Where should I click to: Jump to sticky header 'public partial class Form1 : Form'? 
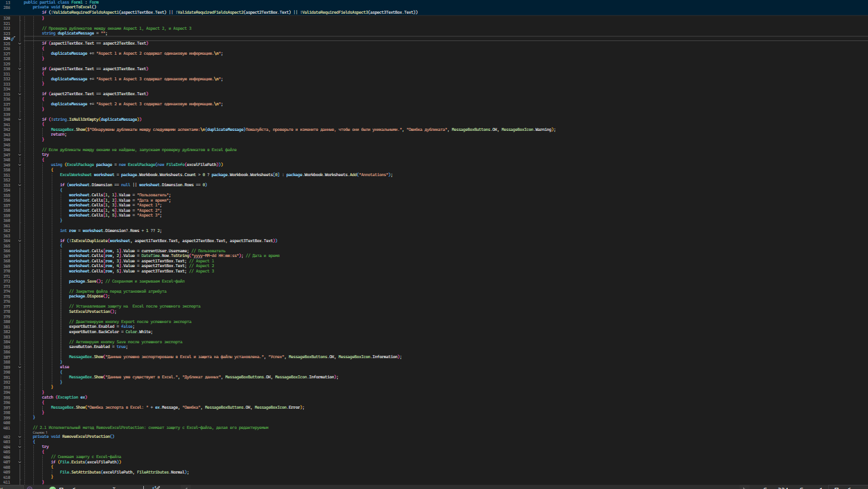tap(61, 2)
